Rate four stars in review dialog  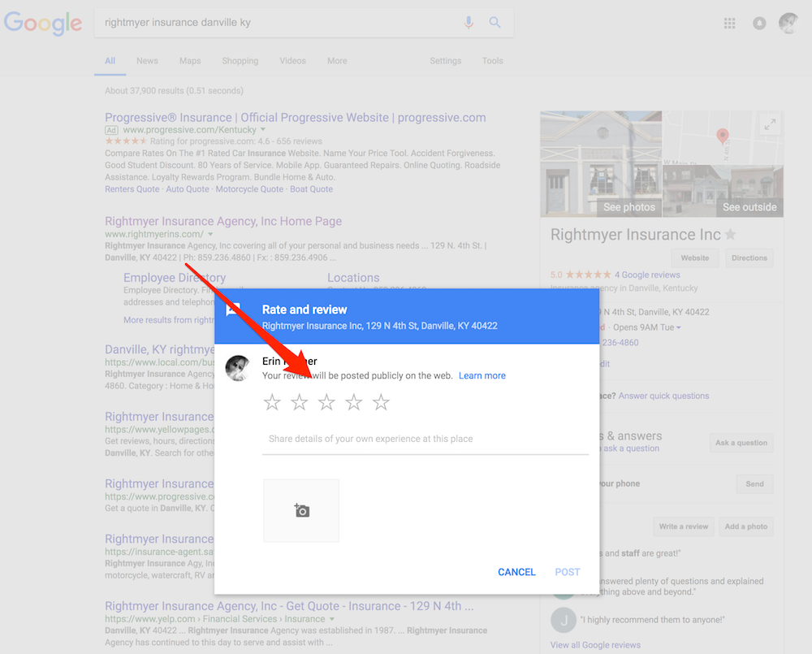tap(354, 402)
